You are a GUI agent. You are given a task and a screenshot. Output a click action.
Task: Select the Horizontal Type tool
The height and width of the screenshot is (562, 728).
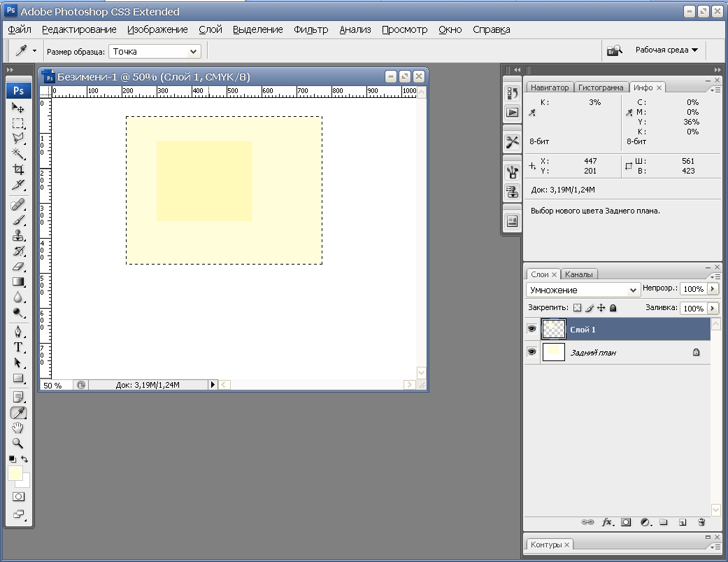coord(18,347)
